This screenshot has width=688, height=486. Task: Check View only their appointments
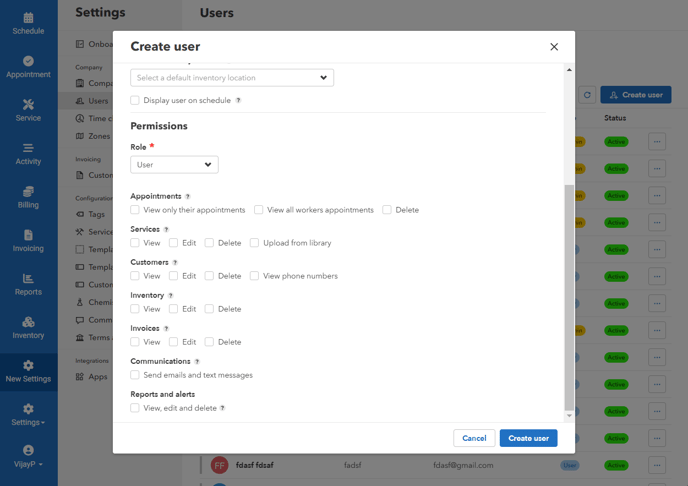(x=135, y=210)
